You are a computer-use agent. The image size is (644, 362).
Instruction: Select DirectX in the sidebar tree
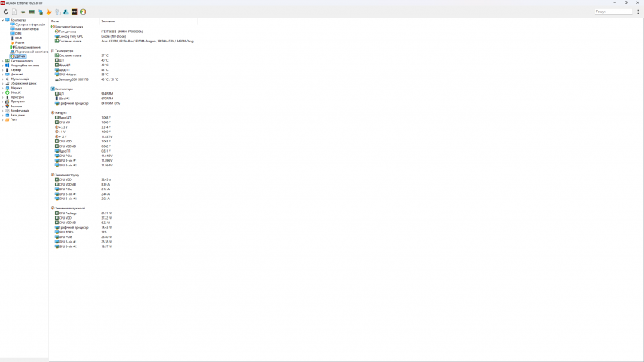[x=15, y=92]
